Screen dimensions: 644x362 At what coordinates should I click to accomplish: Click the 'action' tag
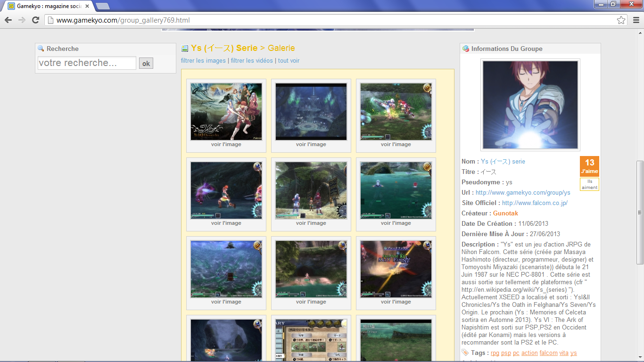point(529,353)
